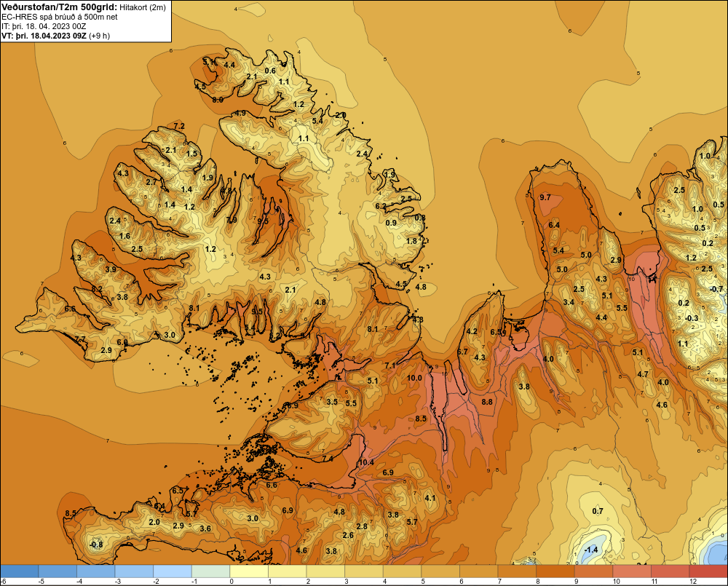Choose the legend swatch between 9 and 10
The width and height of the screenshot is (728, 586).
click(594, 571)
